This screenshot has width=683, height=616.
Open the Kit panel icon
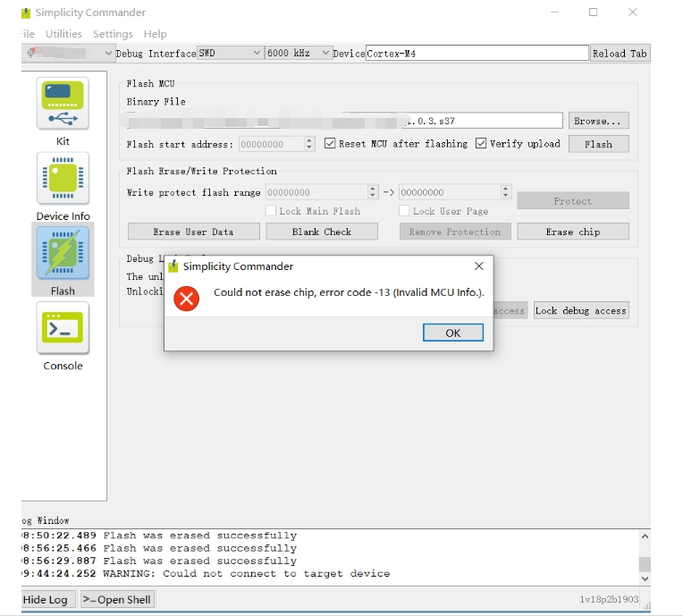(x=63, y=103)
